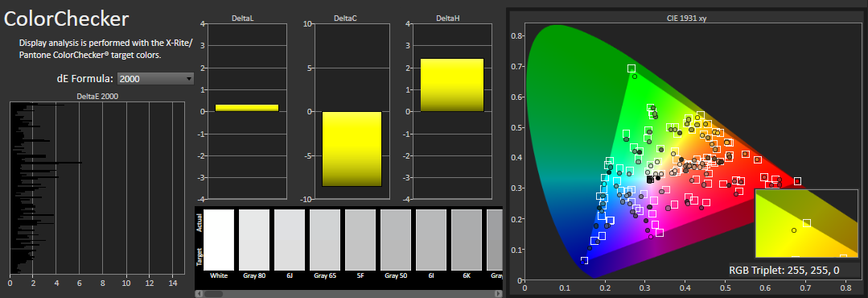Click the swatch strip scroll right arrow
This screenshot has height=298, width=868.
(499, 294)
